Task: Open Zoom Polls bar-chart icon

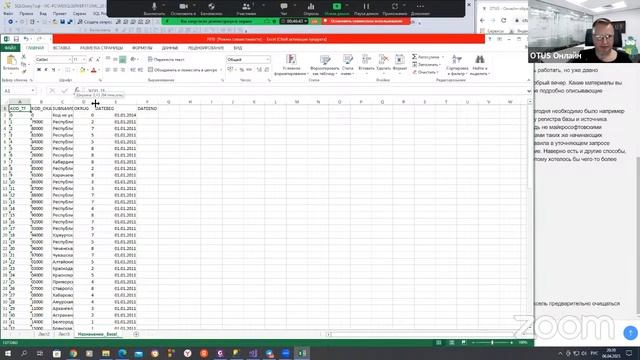Action: [311, 7]
